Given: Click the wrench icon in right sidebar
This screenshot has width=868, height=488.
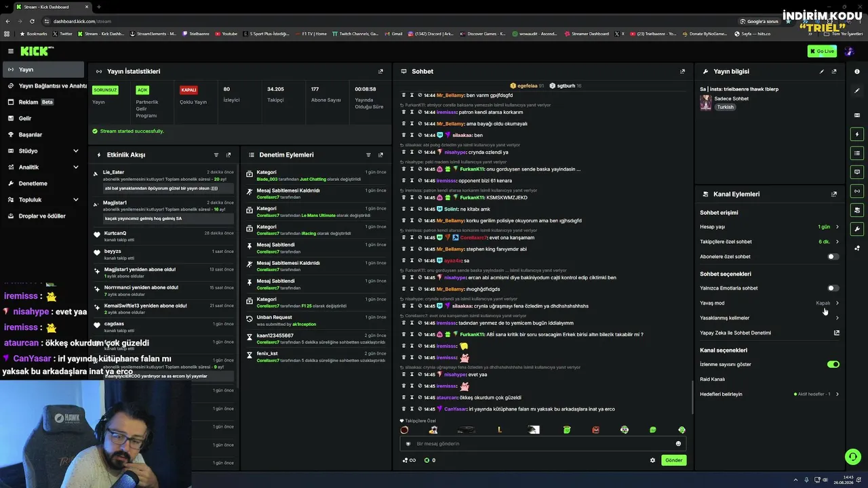Looking at the screenshot, I should coord(857,229).
